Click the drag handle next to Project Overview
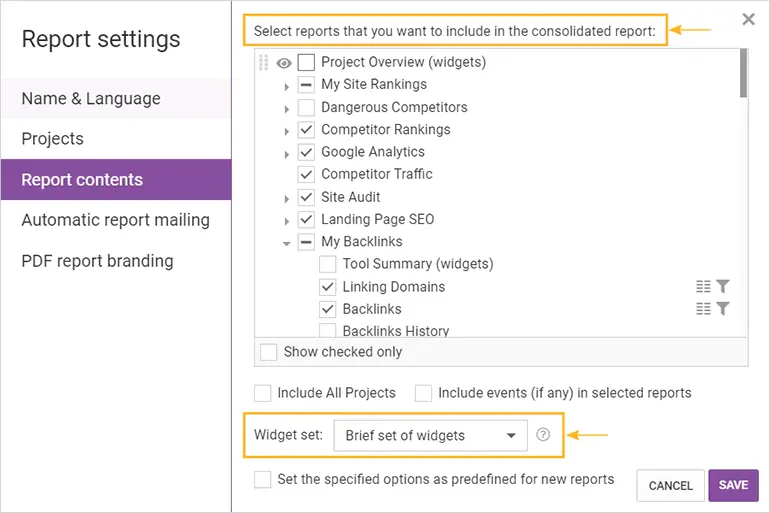This screenshot has height=513, width=770. [x=264, y=62]
